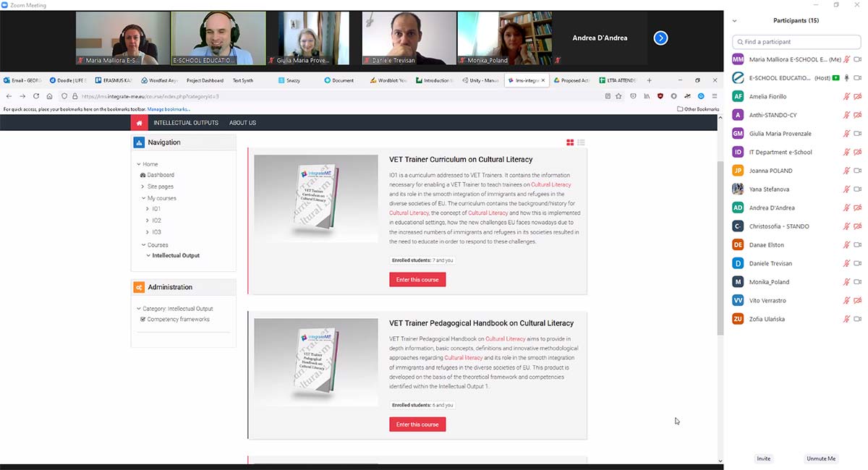Click the red home icon in site navbar
This screenshot has height=470, width=868.
coord(139,123)
